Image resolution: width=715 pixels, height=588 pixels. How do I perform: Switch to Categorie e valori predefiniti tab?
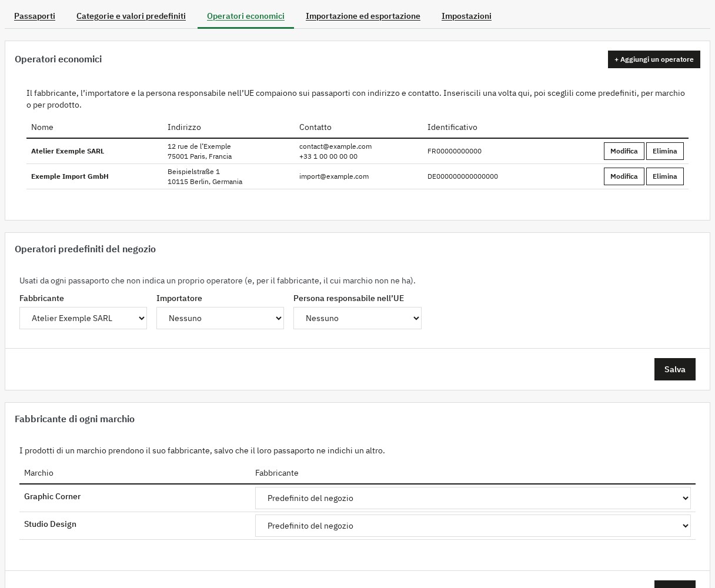(131, 16)
